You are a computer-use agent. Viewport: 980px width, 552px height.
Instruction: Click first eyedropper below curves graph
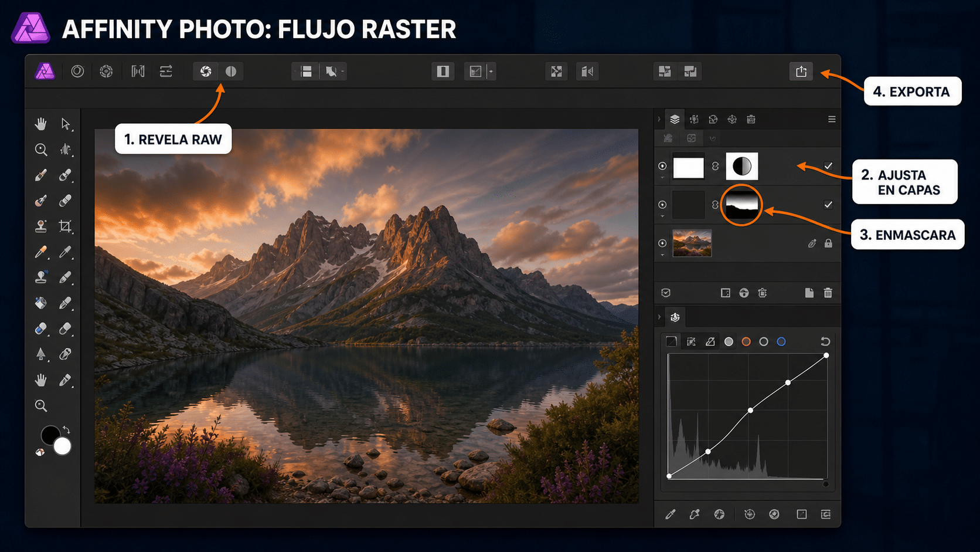click(x=670, y=514)
